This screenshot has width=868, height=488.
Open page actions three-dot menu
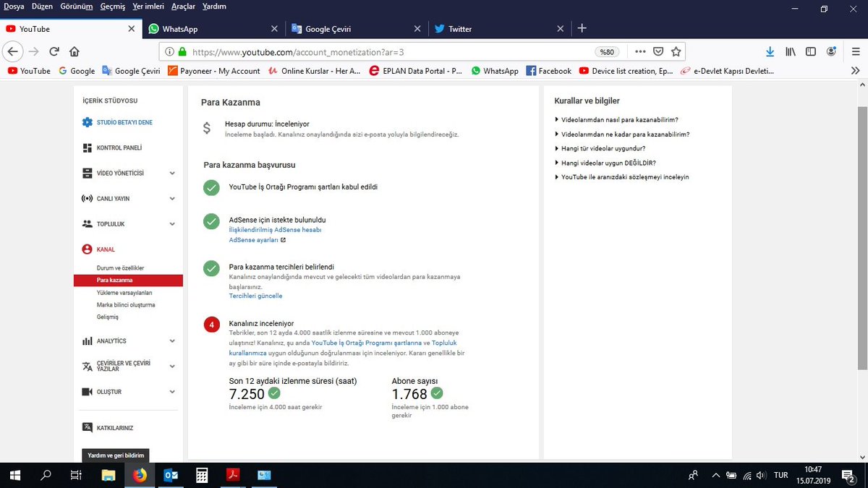pyautogui.click(x=641, y=51)
